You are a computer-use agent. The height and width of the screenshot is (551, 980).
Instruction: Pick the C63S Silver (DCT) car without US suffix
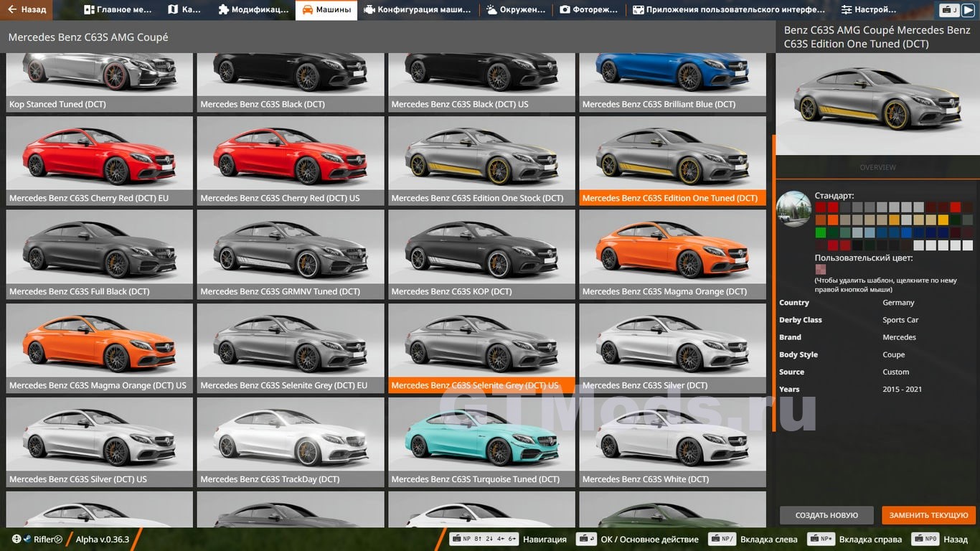pyautogui.click(x=673, y=349)
